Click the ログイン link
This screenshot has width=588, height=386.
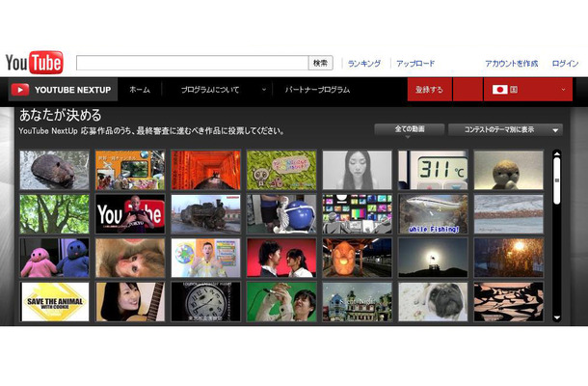click(x=565, y=64)
